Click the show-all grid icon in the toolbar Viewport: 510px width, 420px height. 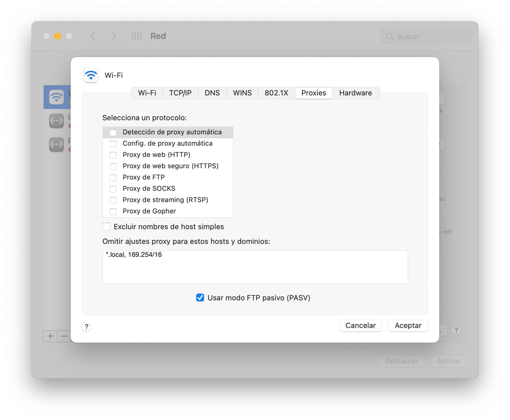click(137, 36)
